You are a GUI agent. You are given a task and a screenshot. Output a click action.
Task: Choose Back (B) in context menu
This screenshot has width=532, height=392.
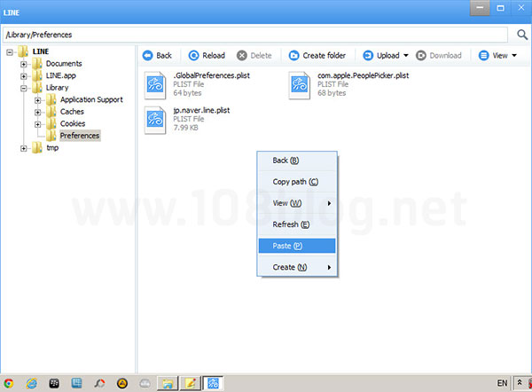pyautogui.click(x=297, y=161)
